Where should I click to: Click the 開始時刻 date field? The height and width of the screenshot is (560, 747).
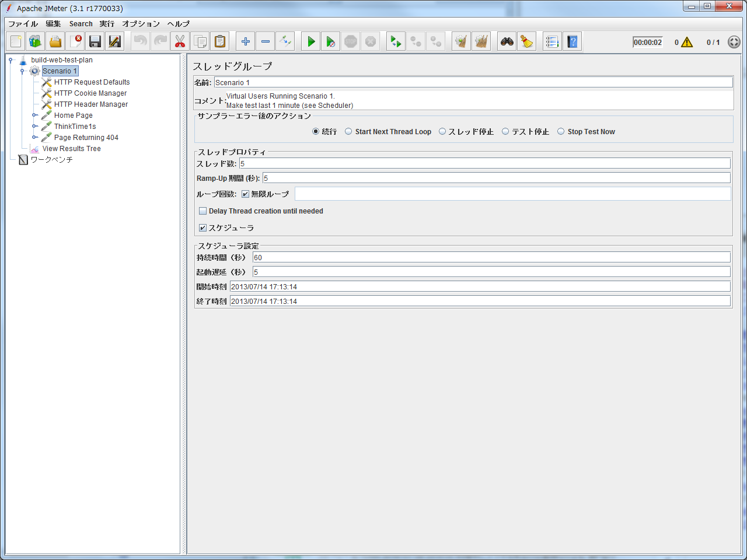(480, 286)
